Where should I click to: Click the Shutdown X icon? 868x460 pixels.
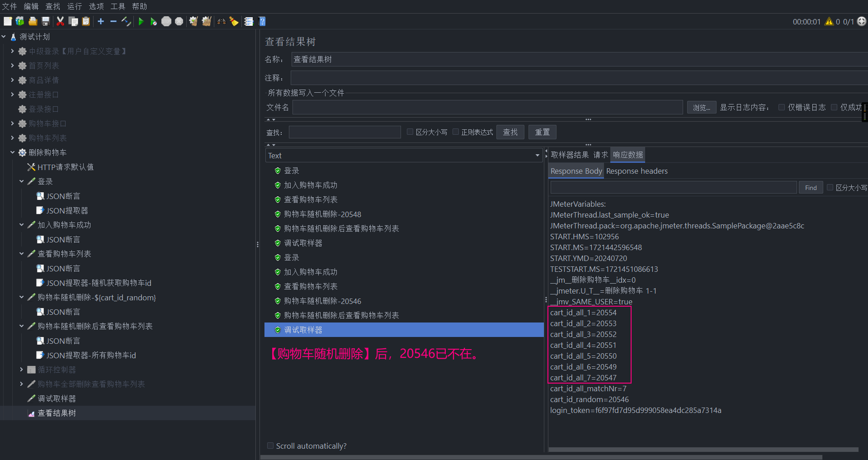(179, 21)
